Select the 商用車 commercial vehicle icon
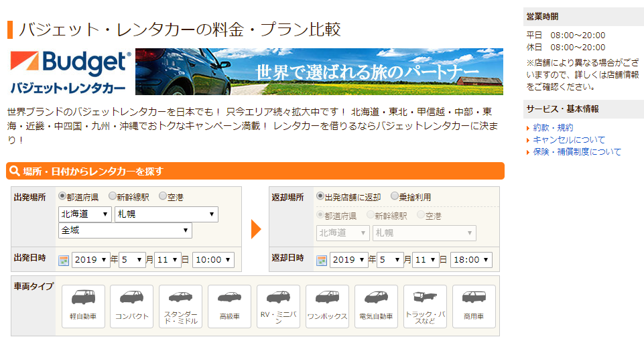The height and width of the screenshot is (337, 644). [x=474, y=306]
